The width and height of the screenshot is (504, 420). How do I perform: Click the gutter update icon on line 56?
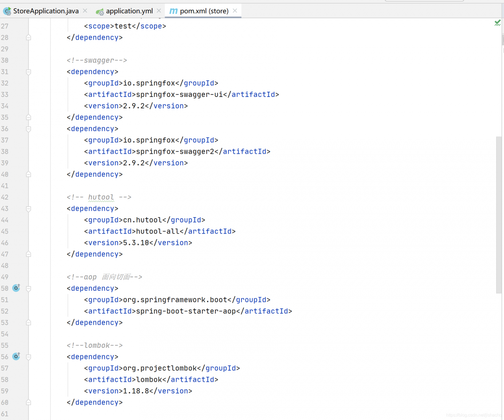coord(16,356)
